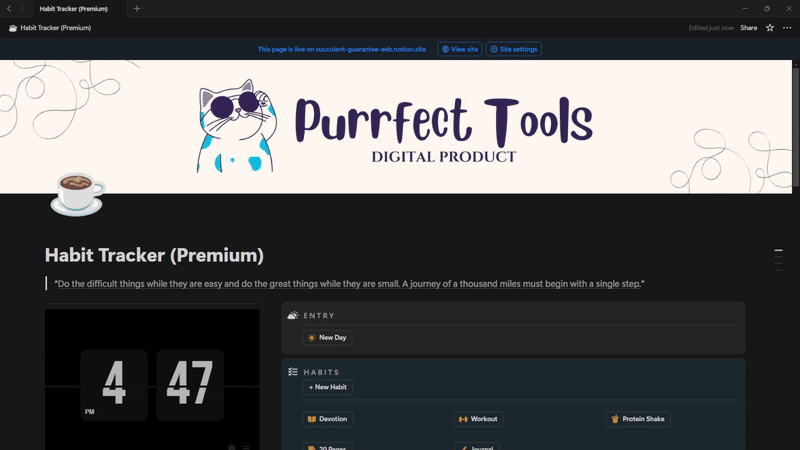Click the book icon on Devotion

pos(312,419)
